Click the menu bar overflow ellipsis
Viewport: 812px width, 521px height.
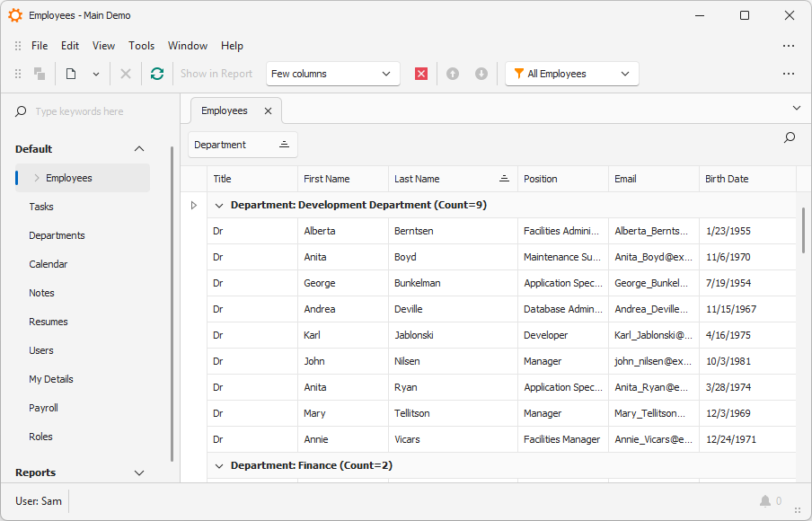788,46
